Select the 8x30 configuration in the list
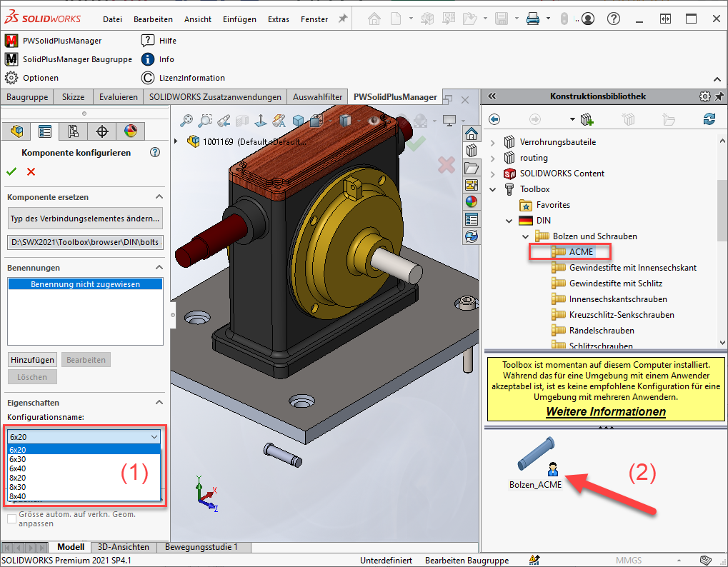Viewport: 728px width, 567px height. (18, 486)
